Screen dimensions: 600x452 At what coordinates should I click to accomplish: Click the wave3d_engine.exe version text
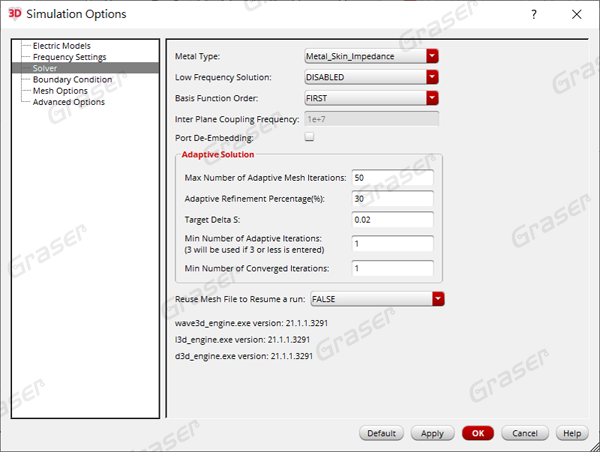[251, 323]
